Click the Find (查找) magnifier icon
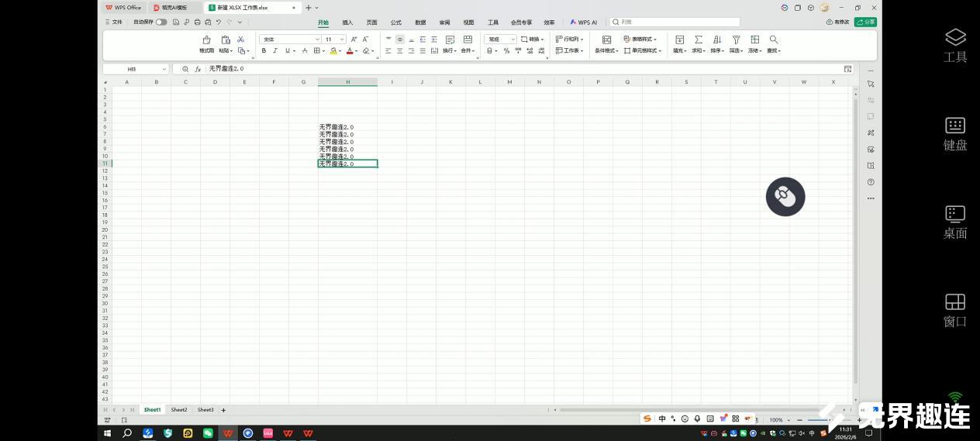980x441 pixels. 773,40
